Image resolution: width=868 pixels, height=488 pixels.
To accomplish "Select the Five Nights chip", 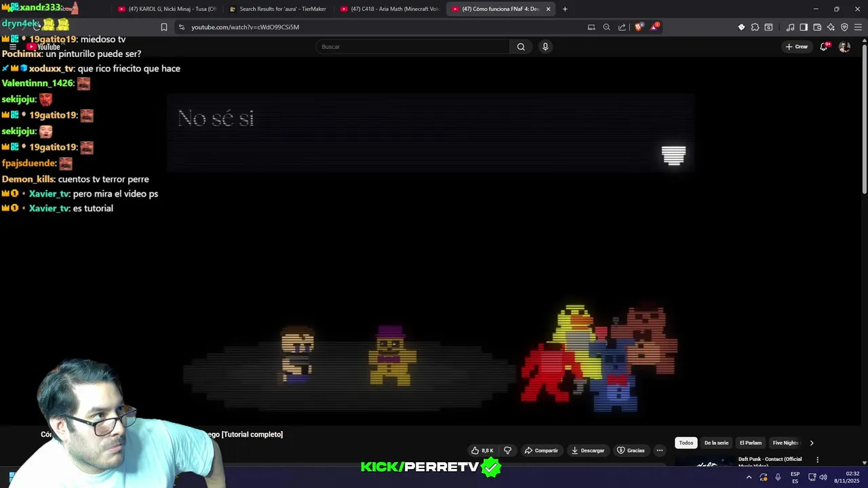I will (785, 443).
